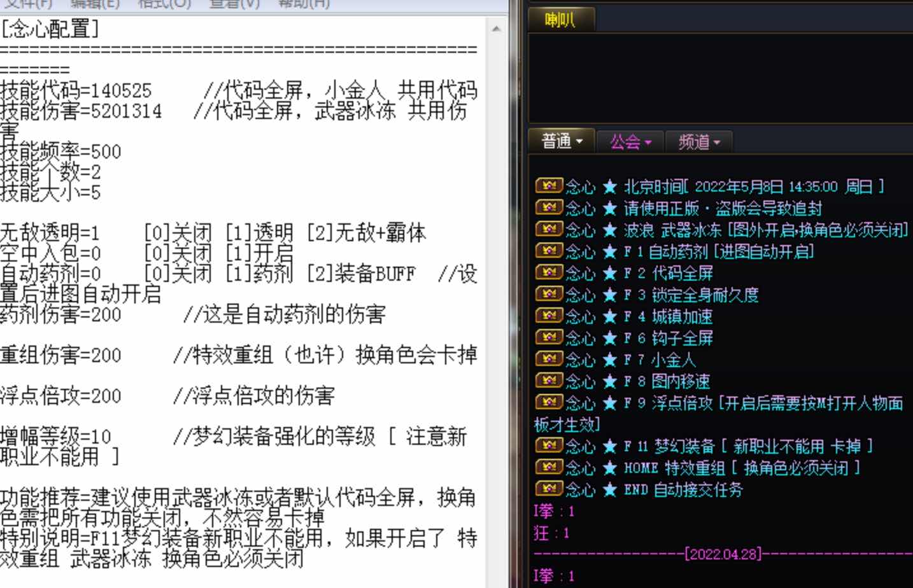Expand the dropdown arrow on 频道 tab
Screen dimensions: 913x588
pos(717,142)
